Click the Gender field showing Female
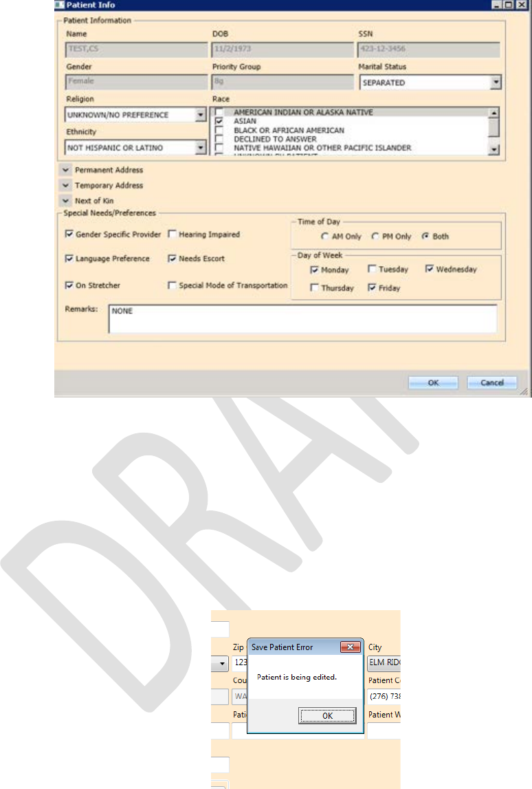532x789 pixels. click(x=136, y=82)
